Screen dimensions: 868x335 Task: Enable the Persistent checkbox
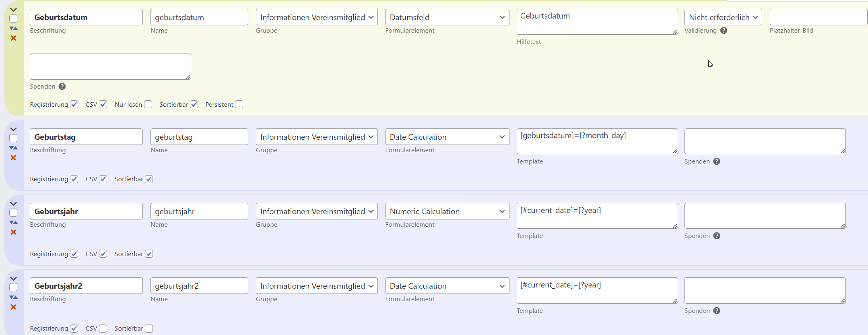[239, 105]
